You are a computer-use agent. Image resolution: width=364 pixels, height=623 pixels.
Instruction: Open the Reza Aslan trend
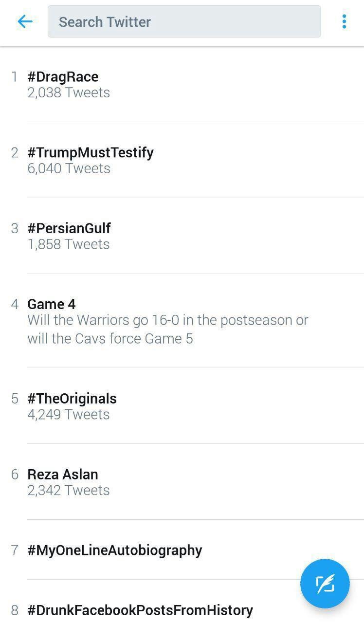coord(63,475)
